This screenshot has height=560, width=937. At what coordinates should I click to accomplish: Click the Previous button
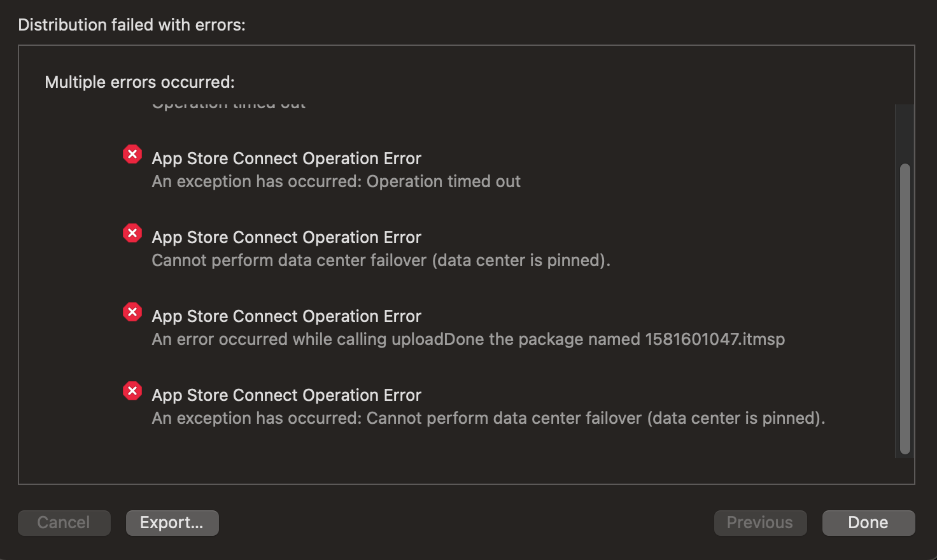click(760, 522)
